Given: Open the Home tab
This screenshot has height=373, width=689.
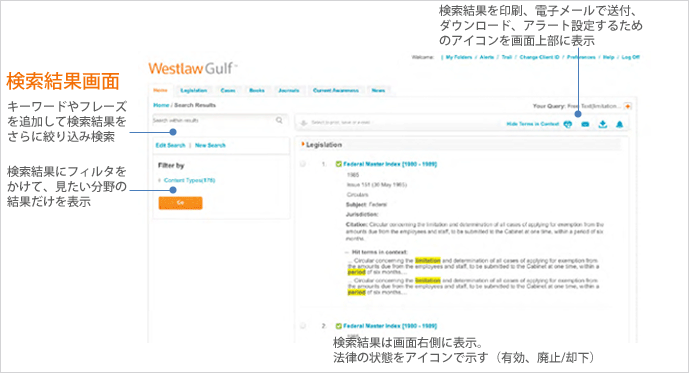Looking at the screenshot, I should 160,91.
